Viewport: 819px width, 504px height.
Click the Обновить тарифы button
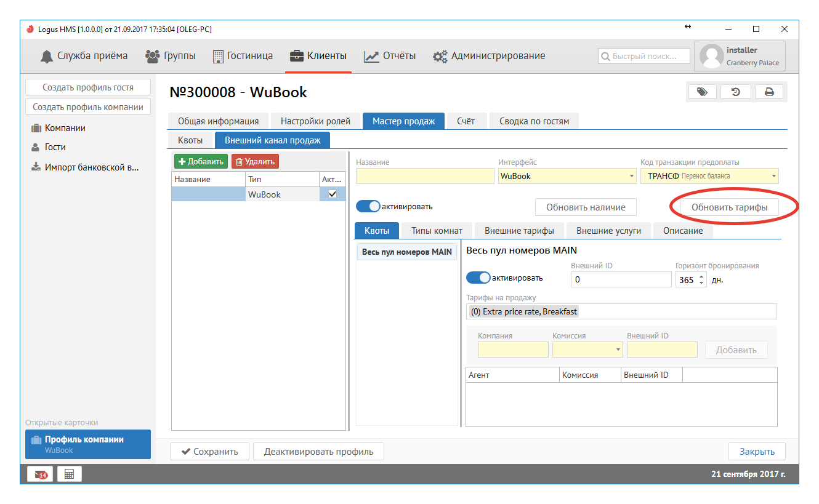click(730, 207)
